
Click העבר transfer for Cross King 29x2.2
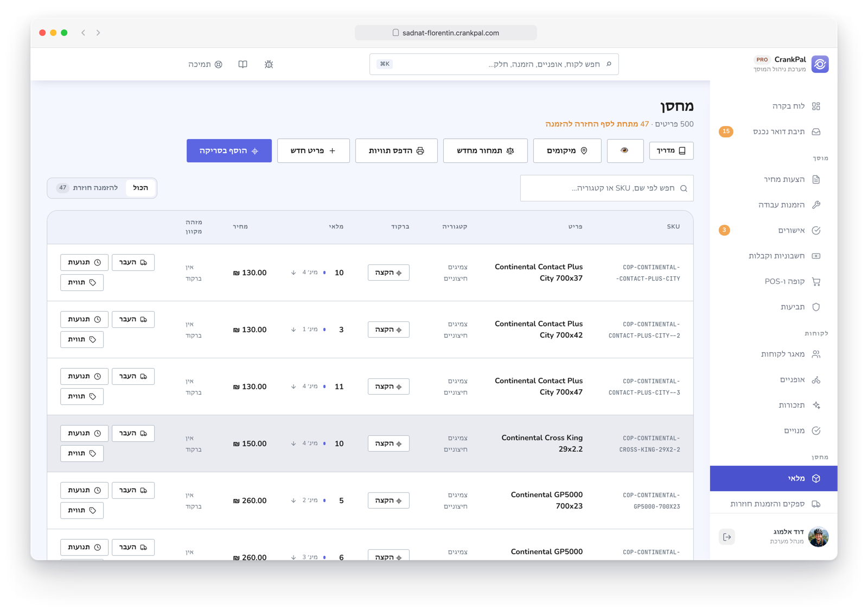(133, 433)
